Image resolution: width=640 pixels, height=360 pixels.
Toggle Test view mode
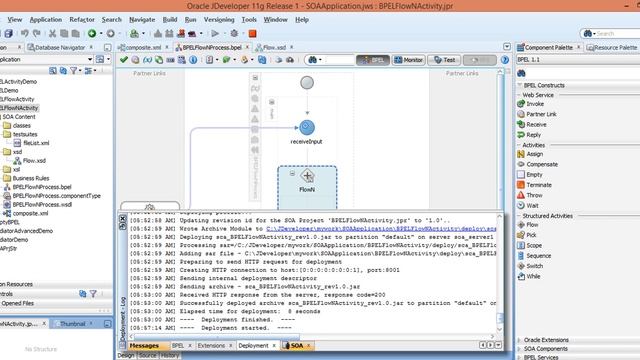pos(444,60)
